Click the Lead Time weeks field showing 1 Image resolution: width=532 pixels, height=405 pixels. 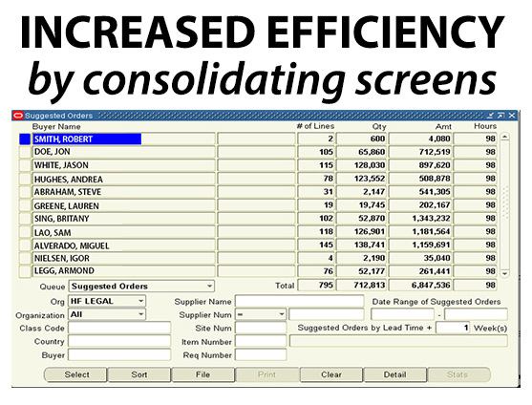click(x=453, y=328)
